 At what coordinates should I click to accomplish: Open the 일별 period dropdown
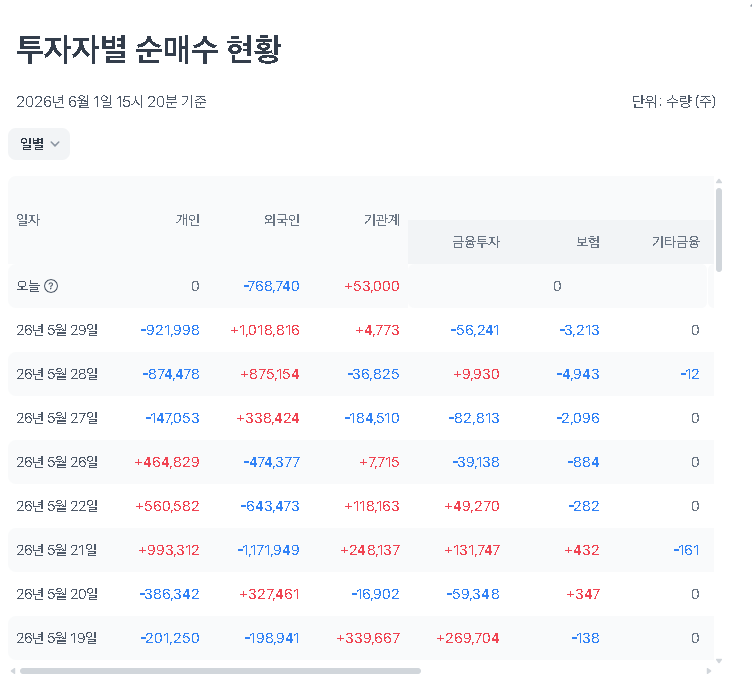(39, 144)
